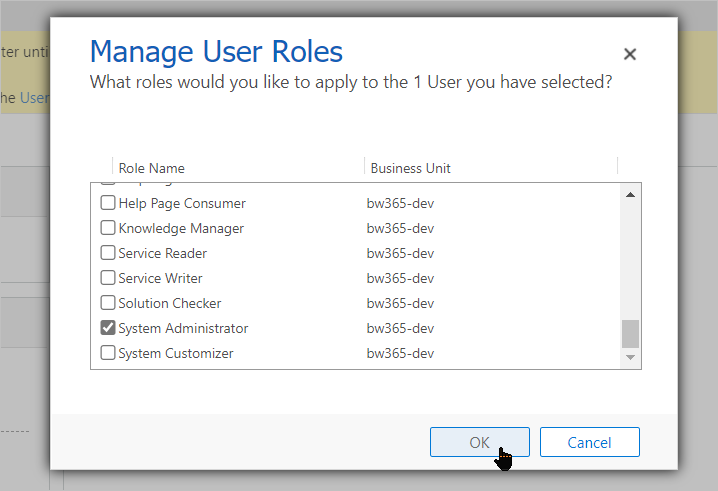This screenshot has width=718, height=491.
Task: Check the Help Page Consumer role
Action: pyautogui.click(x=108, y=203)
